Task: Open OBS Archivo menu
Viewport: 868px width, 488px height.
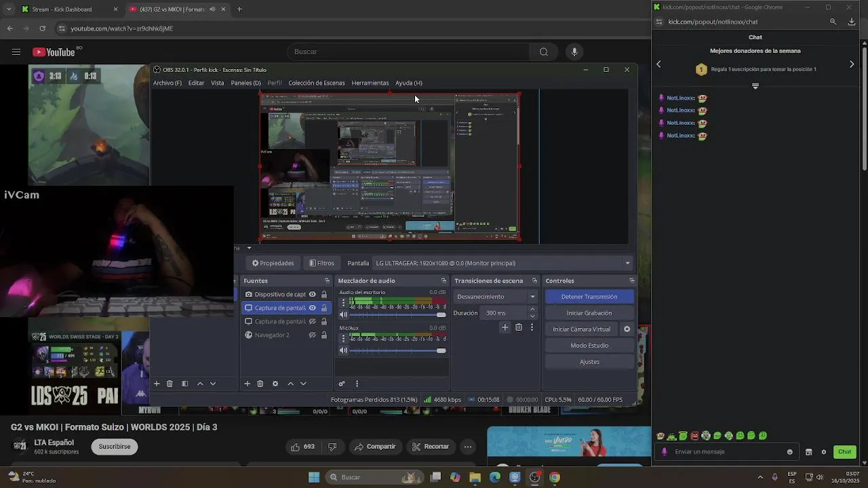Action: 167,83
